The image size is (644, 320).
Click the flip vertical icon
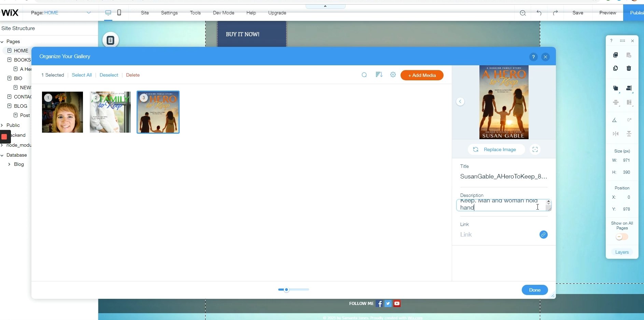629,134
